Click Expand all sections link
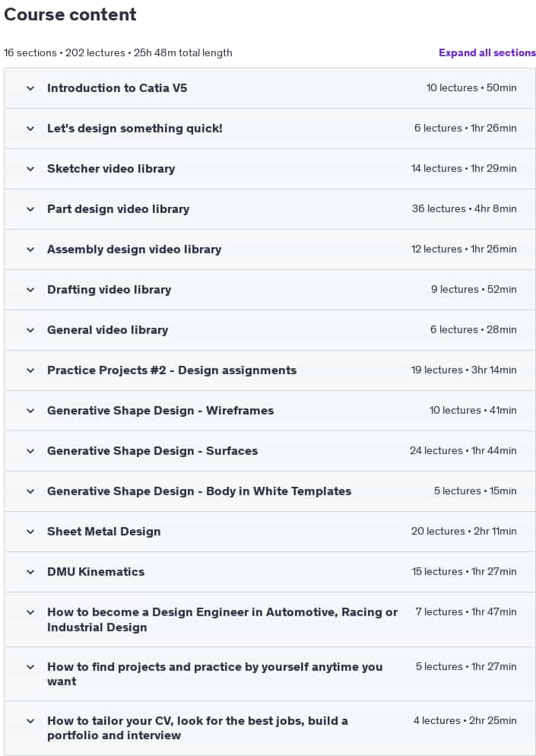536x756 pixels. pyautogui.click(x=487, y=52)
